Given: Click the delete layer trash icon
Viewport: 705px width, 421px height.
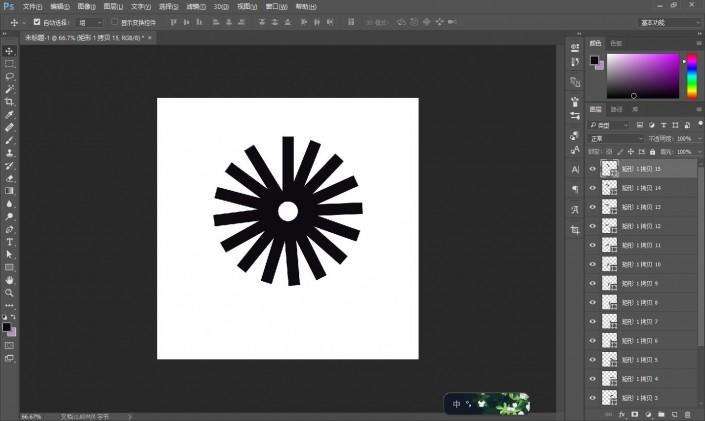Looking at the screenshot, I should coord(687,414).
